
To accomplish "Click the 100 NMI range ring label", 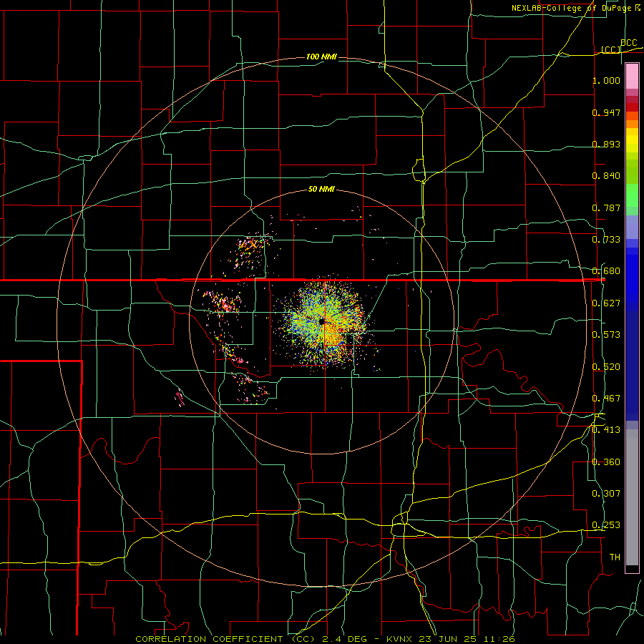I will coord(321,57).
